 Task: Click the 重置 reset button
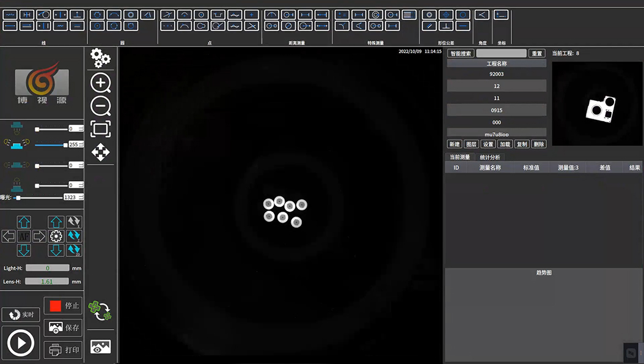pos(537,53)
